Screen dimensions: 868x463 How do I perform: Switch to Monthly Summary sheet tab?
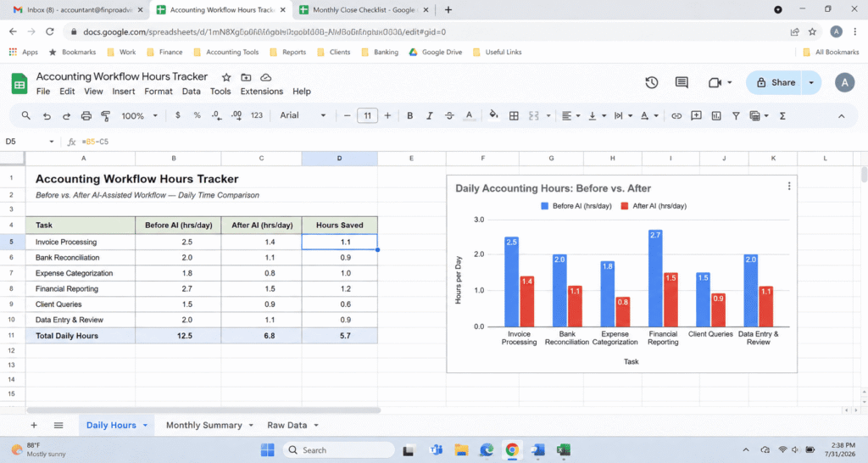point(203,426)
